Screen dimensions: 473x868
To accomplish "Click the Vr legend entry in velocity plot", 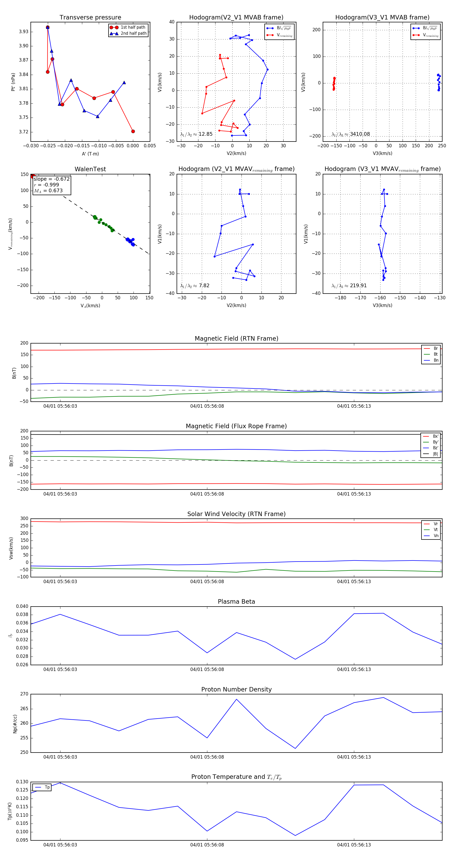I will click(x=435, y=524).
